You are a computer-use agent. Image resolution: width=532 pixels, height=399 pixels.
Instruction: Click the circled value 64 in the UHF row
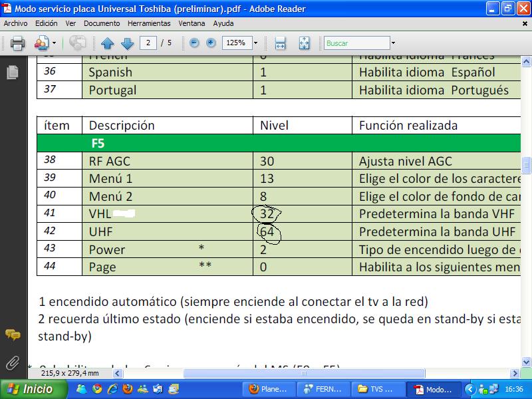(x=268, y=232)
